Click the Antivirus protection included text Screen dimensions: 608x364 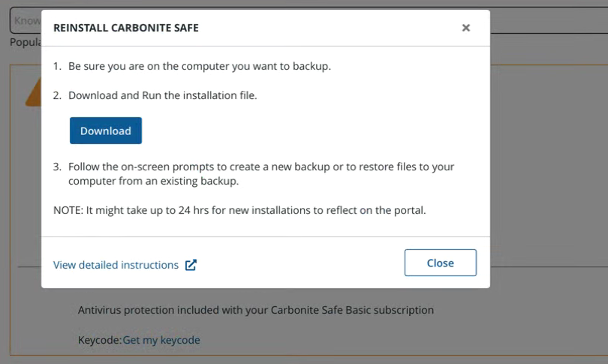(x=256, y=309)
